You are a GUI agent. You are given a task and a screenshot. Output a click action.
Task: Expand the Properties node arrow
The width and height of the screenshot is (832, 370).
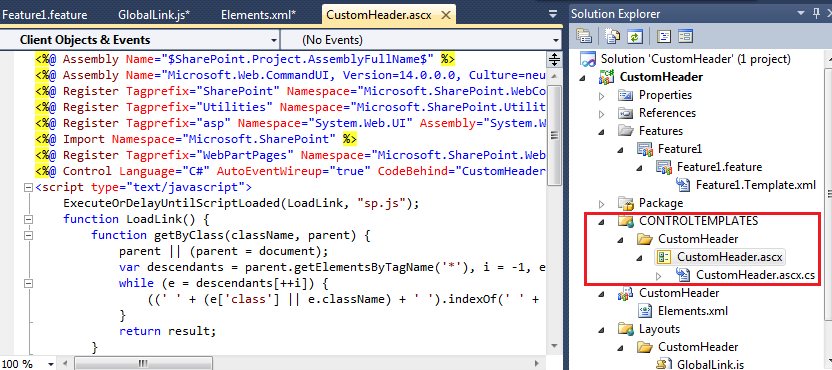[602, 96]
